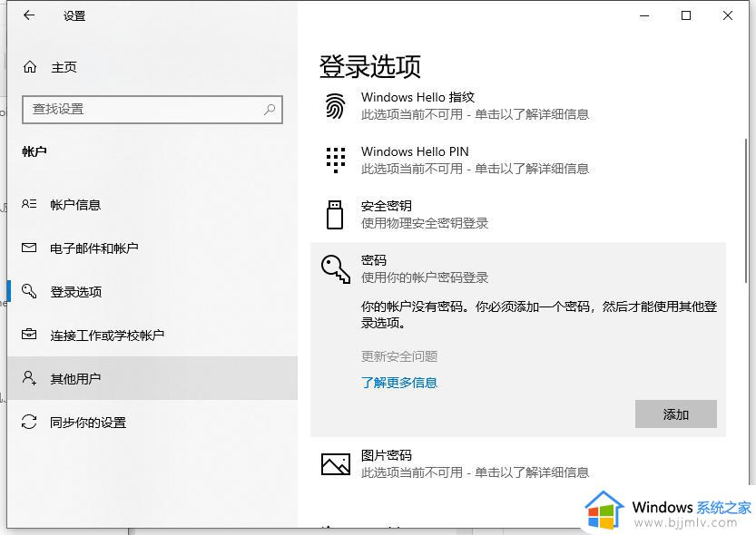This screenshot has height=535, width=756.
Task: Click the 帐户信息 person icon
Action: point(29,204)
